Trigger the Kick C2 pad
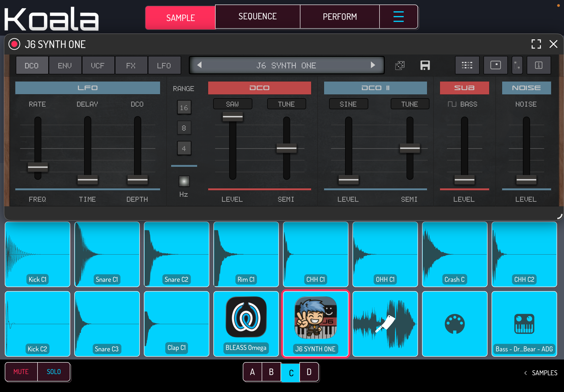The width and height of the screenshot is (564, 392). coord(37,324)
